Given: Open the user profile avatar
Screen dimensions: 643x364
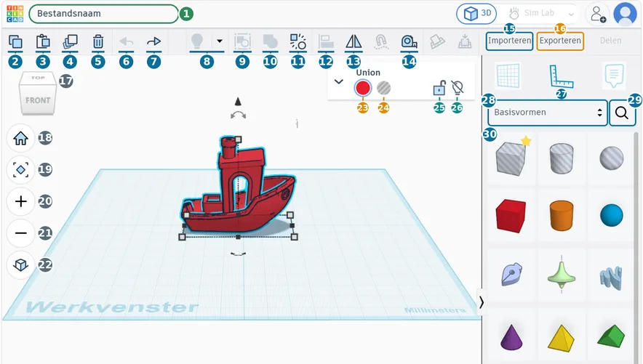Looking at the screenshot, I should coord(625,14).
